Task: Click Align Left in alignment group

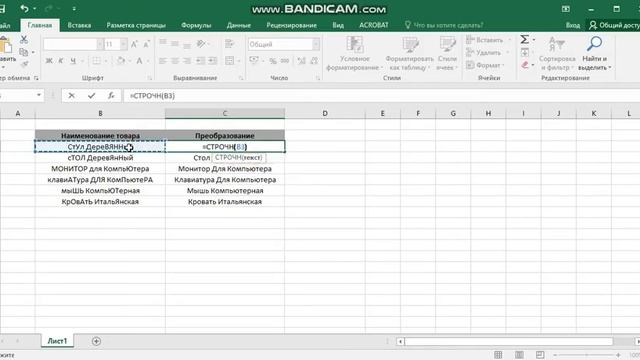Action: tap(162, 61)
